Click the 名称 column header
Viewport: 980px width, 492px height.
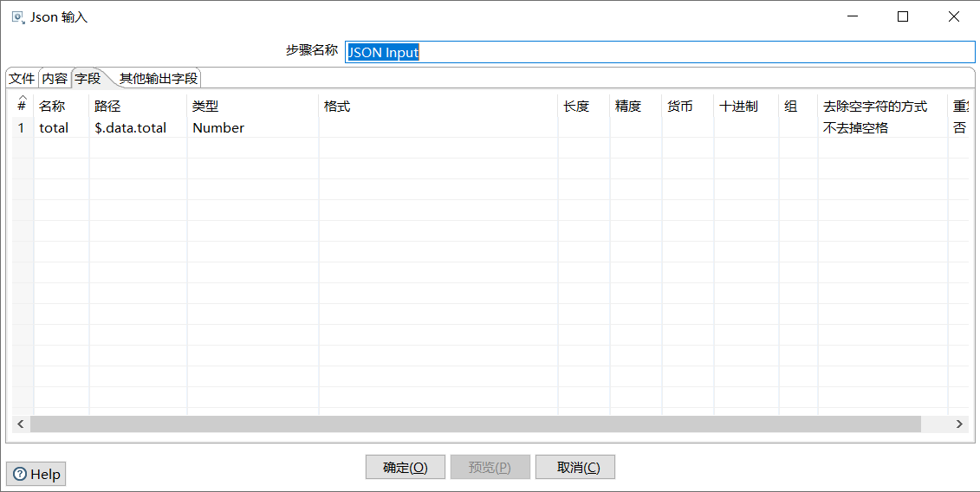[62, 107]
